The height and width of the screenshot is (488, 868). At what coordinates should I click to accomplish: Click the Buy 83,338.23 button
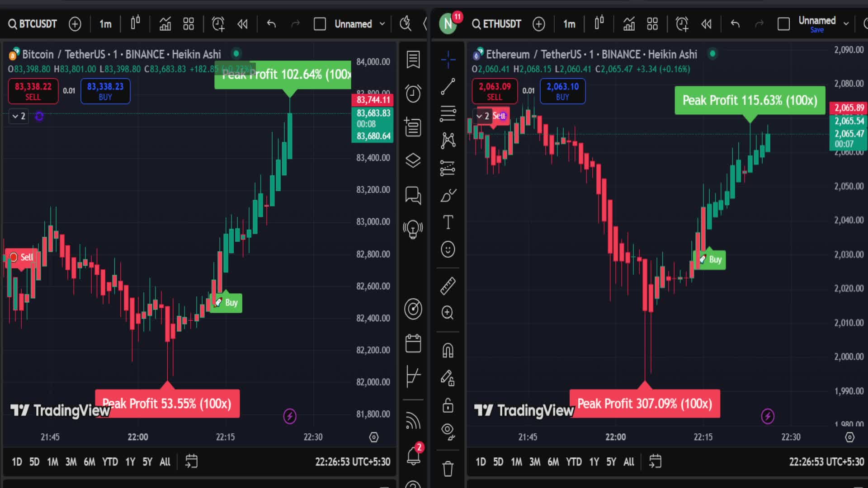coord(105,91)
